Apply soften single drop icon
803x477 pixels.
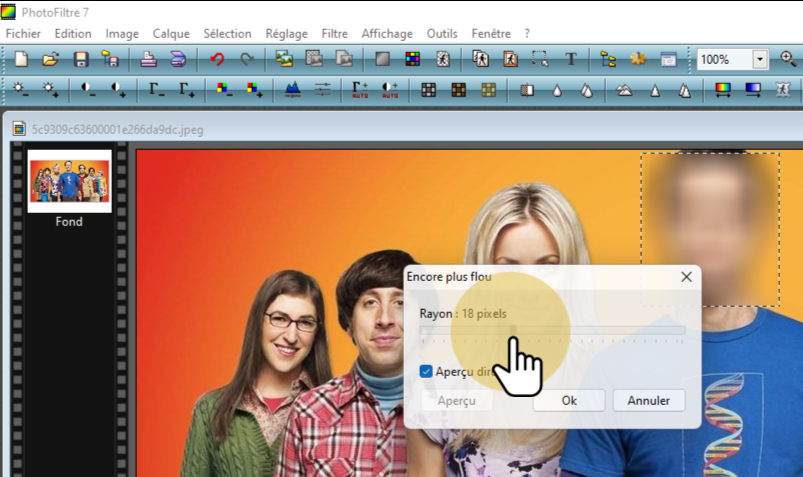557,91
